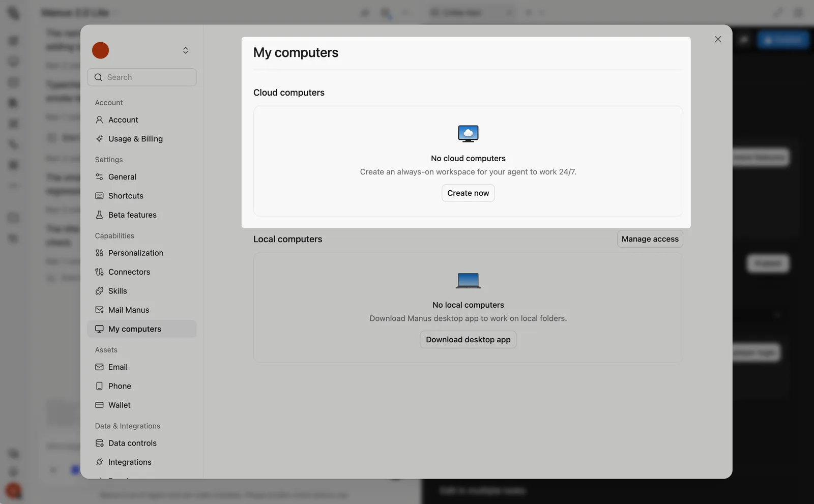Click the "Local computers" section heading
Screen dimensions: 814x504
pyautogui.click(x=288, y=239)
